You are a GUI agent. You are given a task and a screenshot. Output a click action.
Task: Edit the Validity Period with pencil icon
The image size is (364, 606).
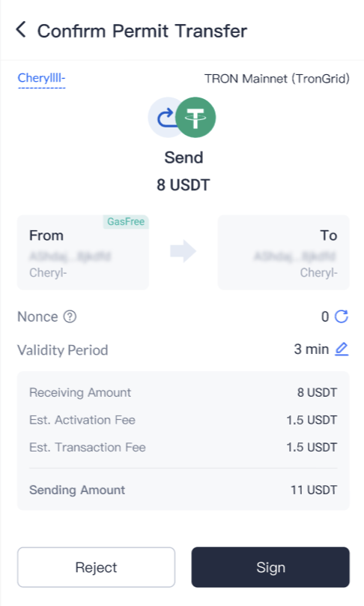click(342, 349)
